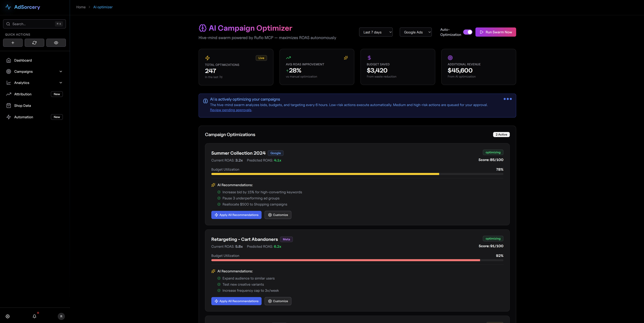
Task: Toggle the Auto-Optimization switch
Action: click(468, 32)
